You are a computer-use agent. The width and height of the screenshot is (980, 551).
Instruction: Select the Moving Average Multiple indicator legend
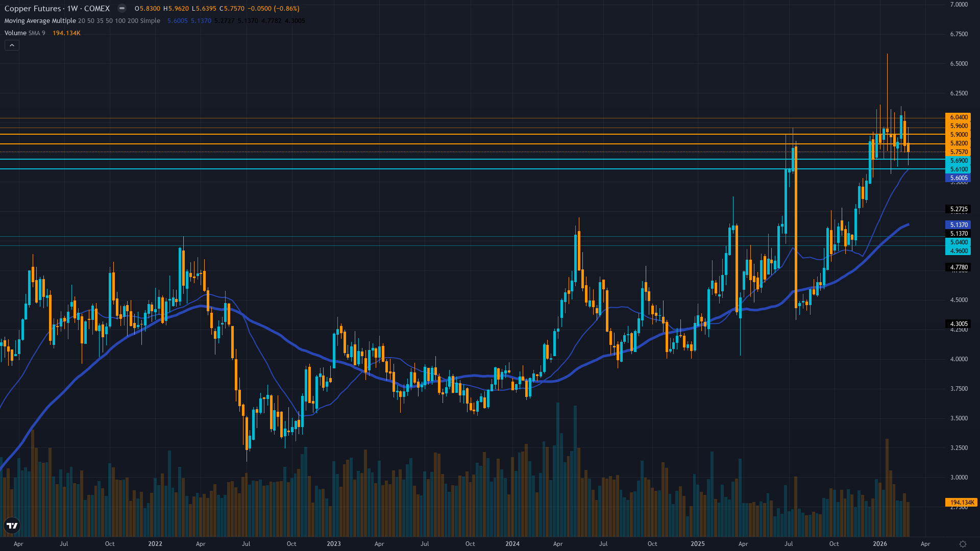(82, 21)
